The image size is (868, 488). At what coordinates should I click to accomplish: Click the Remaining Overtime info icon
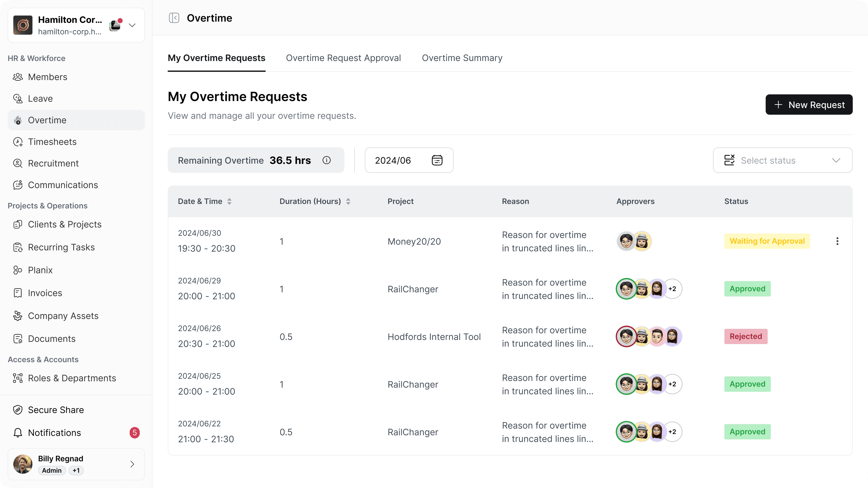[326, 160]
